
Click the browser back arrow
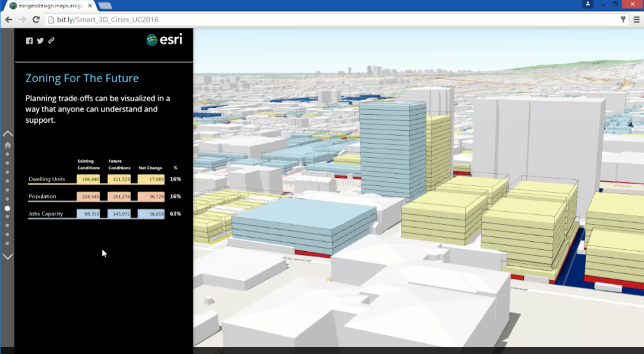click(9, 20)
